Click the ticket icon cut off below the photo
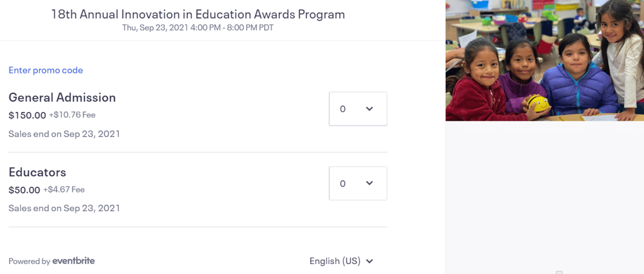 pyautogui.click(x=559, y=271)
